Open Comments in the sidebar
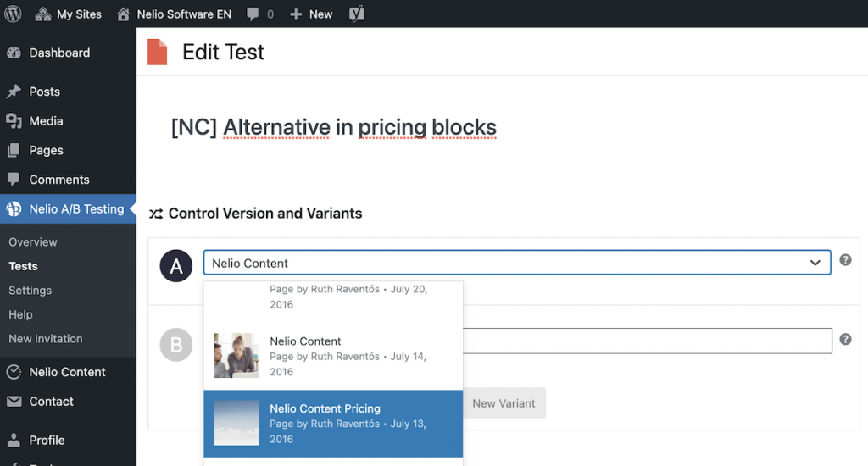Viewport: 868px width, 466px height. [68, 180]
